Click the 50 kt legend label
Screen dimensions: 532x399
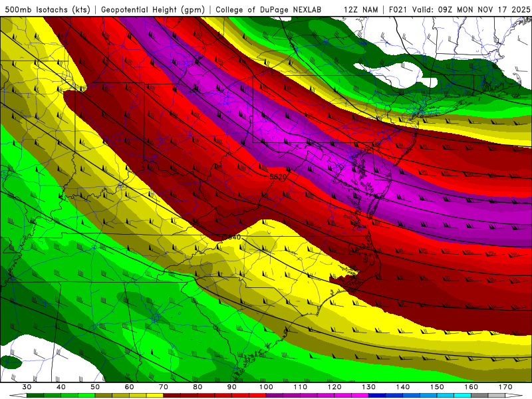pyautogui.click(x=95, y=387)
